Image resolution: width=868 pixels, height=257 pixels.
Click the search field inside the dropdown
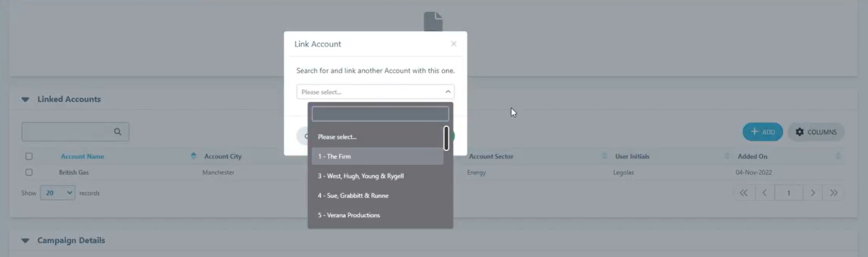pyautogui.click(x=380, y=114)
